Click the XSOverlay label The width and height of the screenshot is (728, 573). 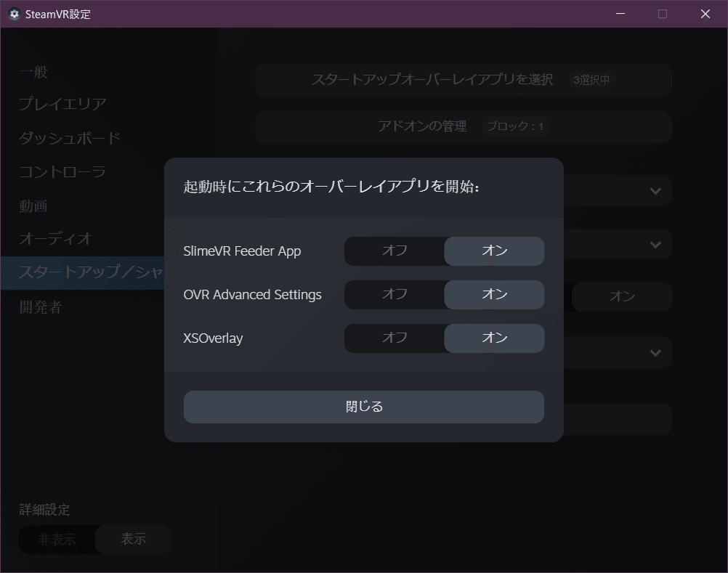pyautogui.click(x=213, y=338)
